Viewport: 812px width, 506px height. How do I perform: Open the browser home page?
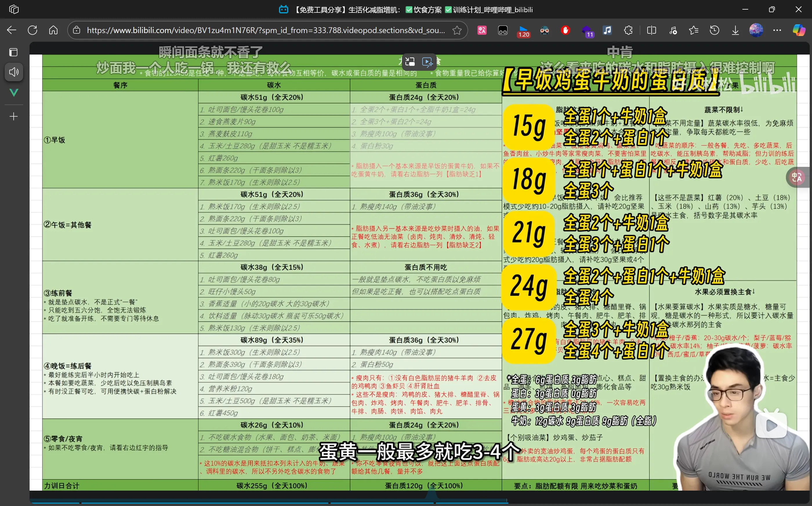54,30
